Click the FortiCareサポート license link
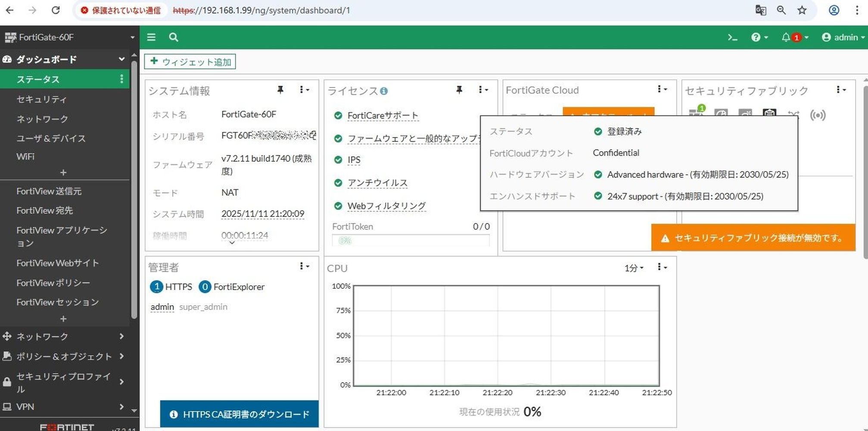 pos(383,116)
